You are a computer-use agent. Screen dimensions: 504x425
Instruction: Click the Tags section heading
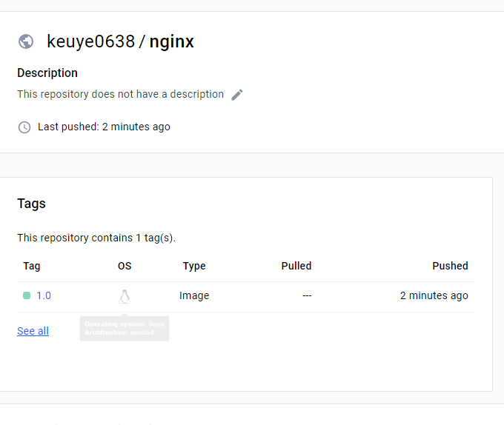(x=31, y=204)
